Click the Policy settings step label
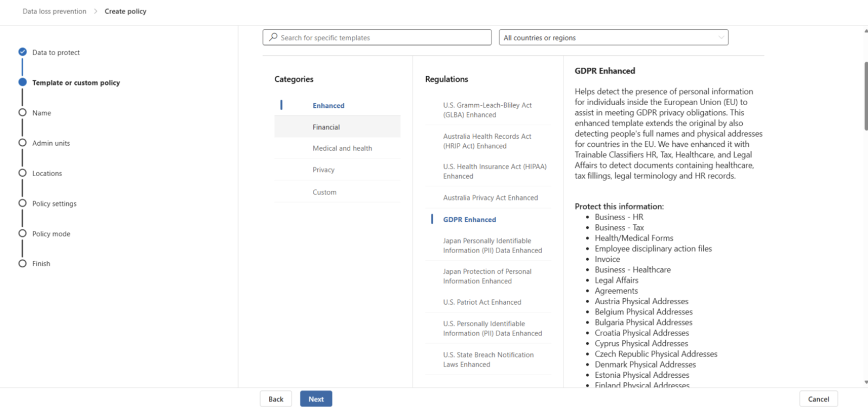The width and height of the screenshot is (868, 412). pos(54,204)
